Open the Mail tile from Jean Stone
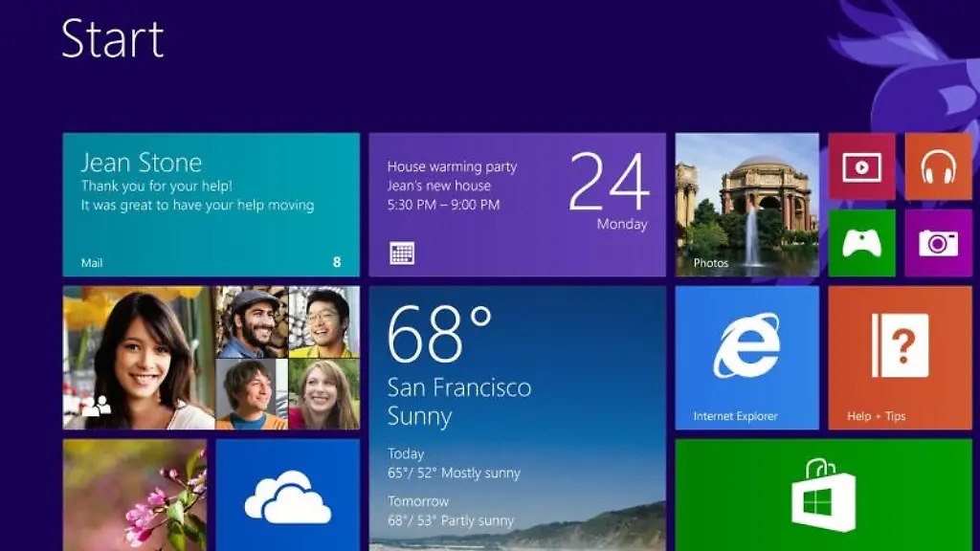 point(211,204)
